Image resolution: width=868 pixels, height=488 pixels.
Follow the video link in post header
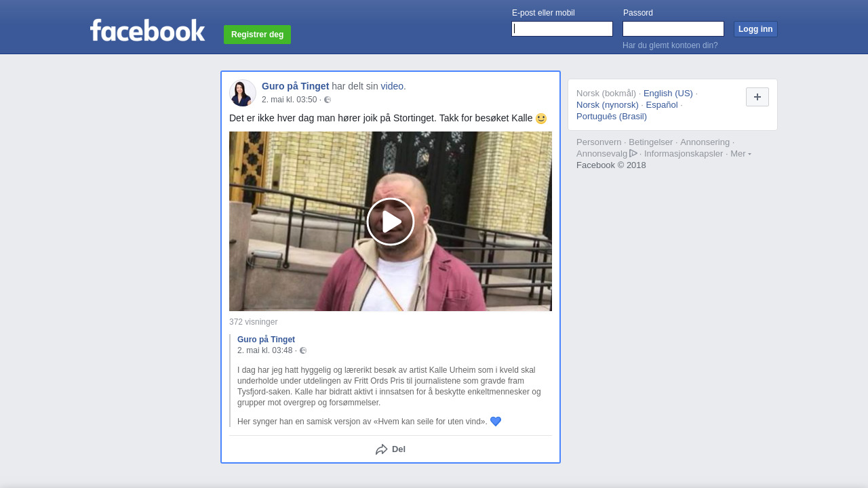pos(392,86)
